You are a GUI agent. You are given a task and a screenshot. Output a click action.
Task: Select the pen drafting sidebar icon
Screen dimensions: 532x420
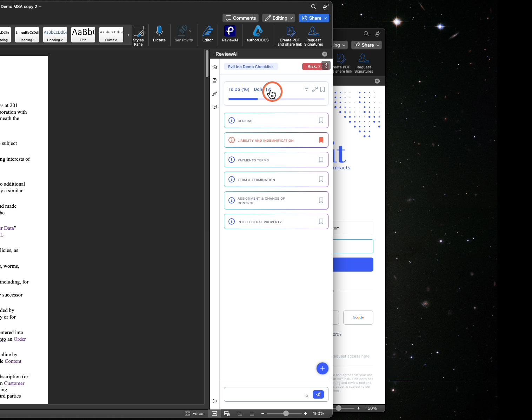[215, 94]
